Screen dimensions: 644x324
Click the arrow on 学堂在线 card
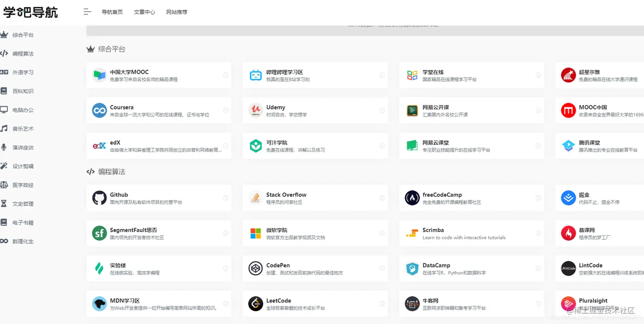(538, 75)
